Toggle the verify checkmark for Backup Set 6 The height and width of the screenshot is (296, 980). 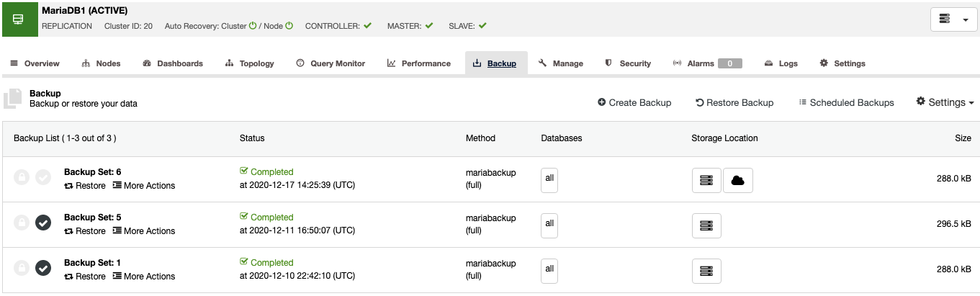pos(43,177)
